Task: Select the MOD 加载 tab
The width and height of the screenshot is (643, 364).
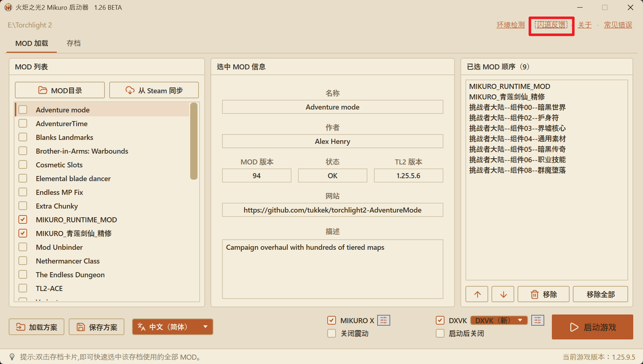Action: coord(31,43)
